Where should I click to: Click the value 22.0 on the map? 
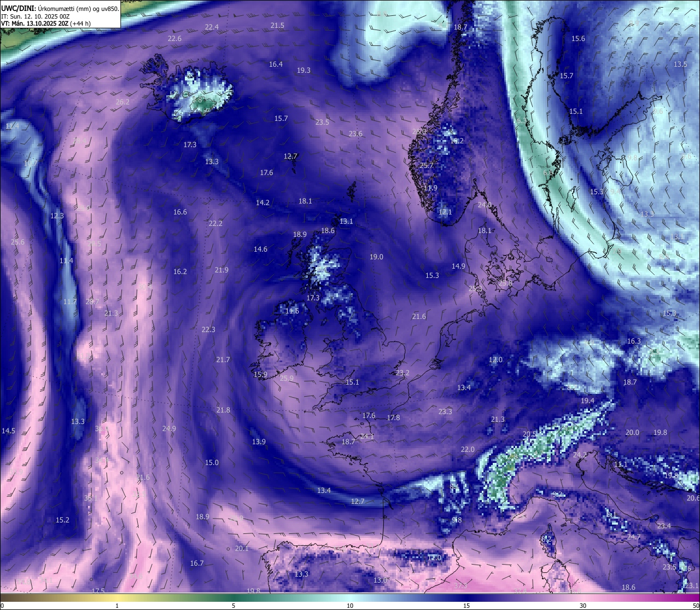468,449
